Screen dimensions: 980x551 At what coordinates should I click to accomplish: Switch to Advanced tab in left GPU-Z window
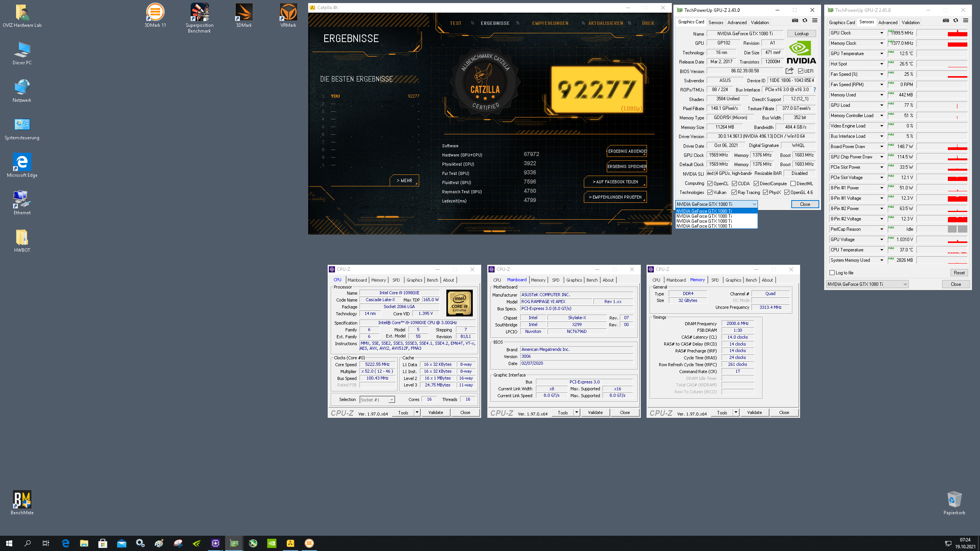click(x=737, y=23)
